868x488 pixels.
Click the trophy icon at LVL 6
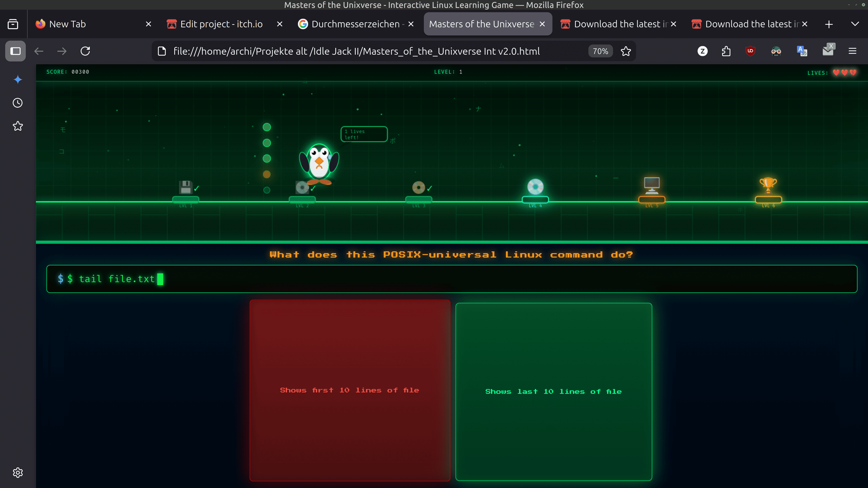(768, 185)
